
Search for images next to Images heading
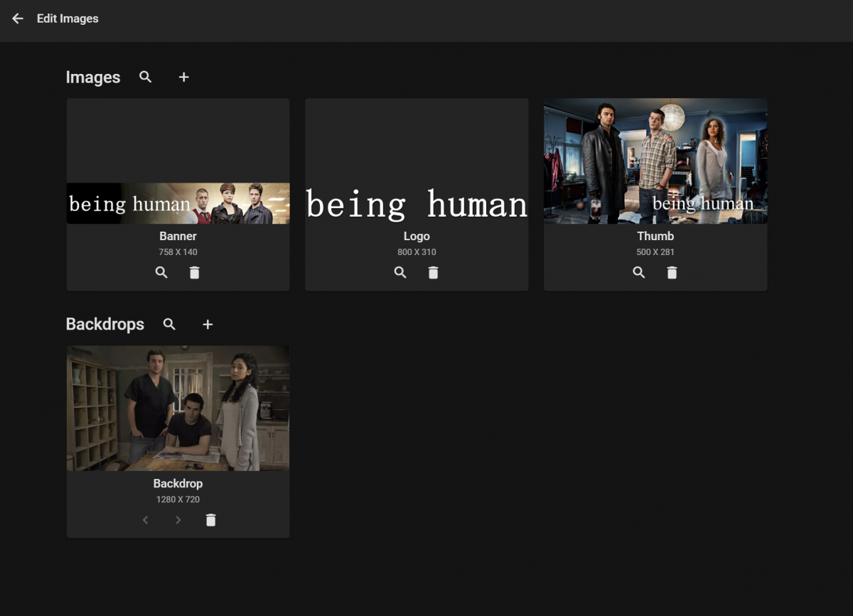tap(146, 77)
